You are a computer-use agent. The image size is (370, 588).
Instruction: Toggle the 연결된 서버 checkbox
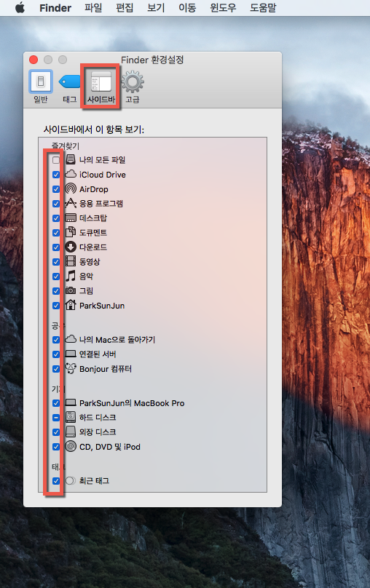click(56, 354)
